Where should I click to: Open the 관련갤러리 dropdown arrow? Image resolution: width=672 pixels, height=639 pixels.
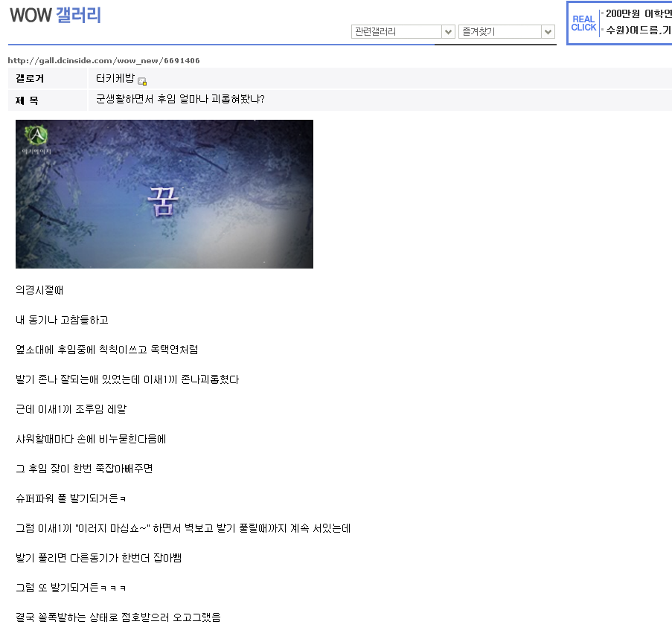pyautogui.click(x=448, y=32)
